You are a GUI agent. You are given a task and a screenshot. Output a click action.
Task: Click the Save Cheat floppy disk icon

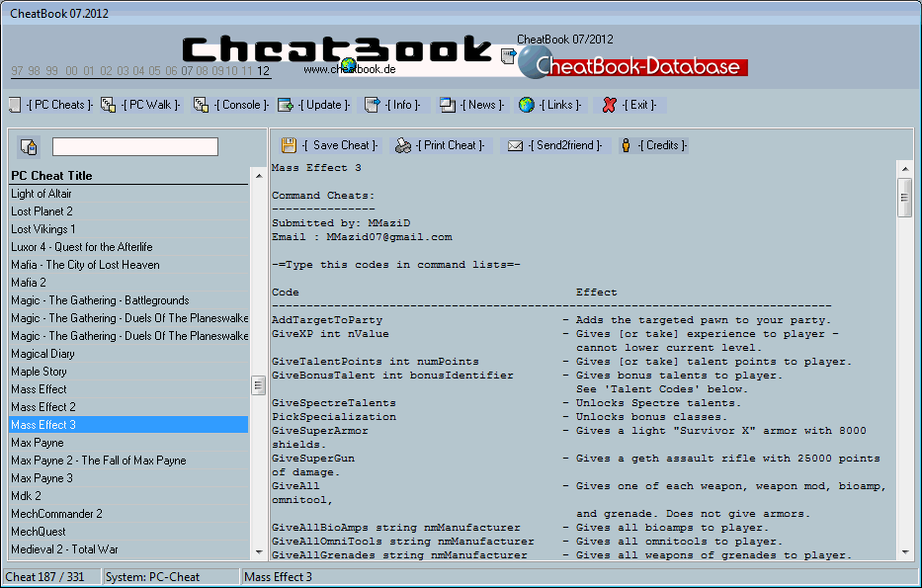point(289,145)
